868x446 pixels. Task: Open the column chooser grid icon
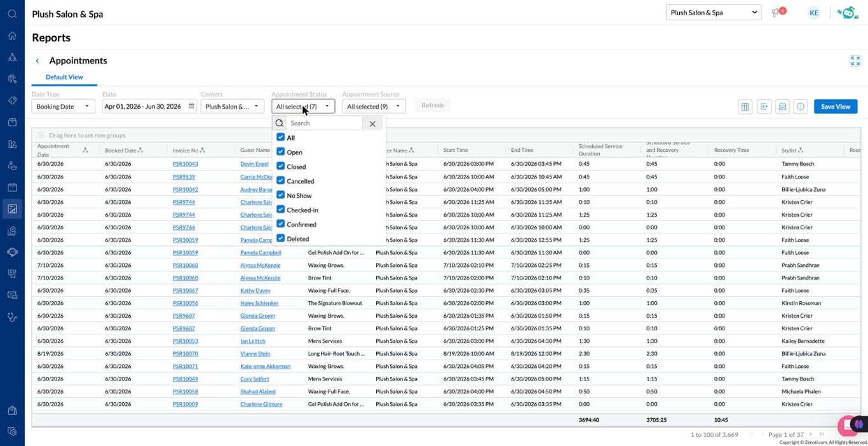[745, 107]
